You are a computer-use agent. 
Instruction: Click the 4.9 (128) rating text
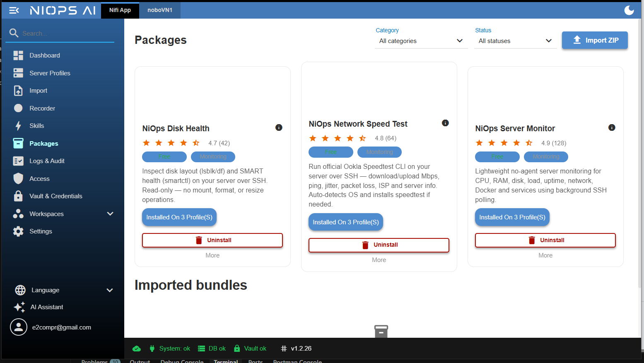[554, 143]
